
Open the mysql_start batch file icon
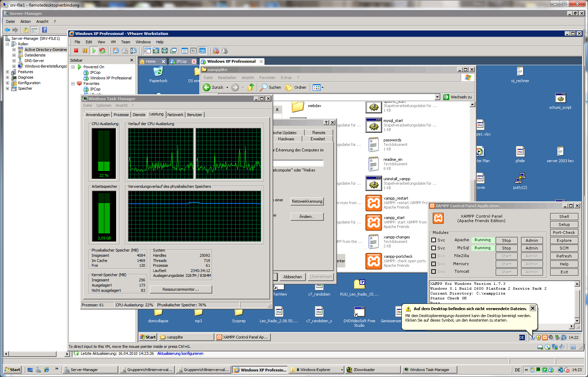click(374, 125)
